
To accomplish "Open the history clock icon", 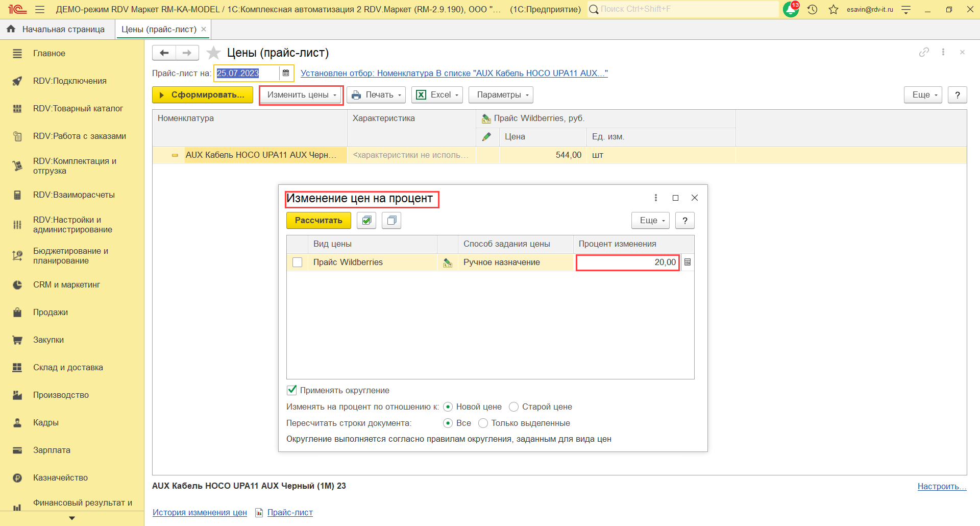I will click(x=812, y=9).
